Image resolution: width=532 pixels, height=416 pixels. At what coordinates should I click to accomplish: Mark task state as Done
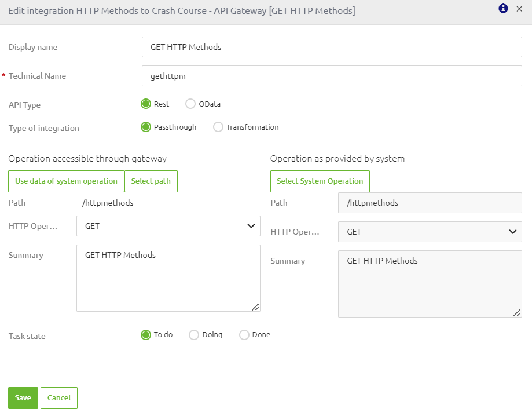(244, 334)
